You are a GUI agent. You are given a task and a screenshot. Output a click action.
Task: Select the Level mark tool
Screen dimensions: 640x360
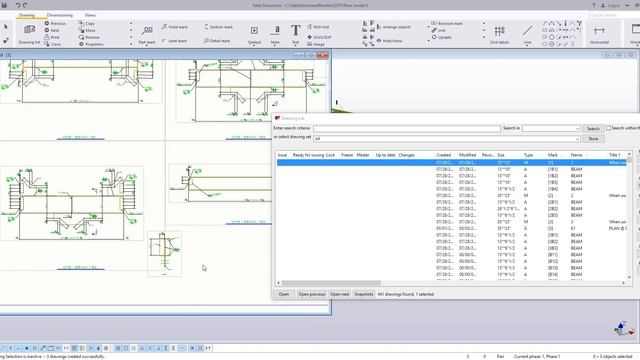(x=174, y=41)
